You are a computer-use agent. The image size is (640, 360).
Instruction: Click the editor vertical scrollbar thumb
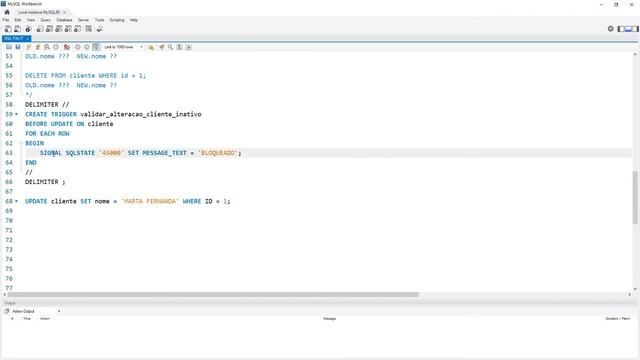[x=635, y=198]
